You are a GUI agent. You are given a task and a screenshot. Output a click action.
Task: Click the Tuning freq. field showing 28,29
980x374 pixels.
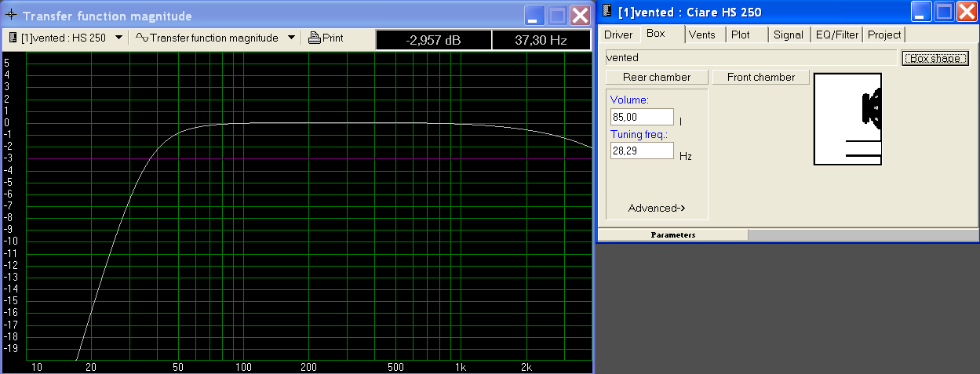[642, 151]
